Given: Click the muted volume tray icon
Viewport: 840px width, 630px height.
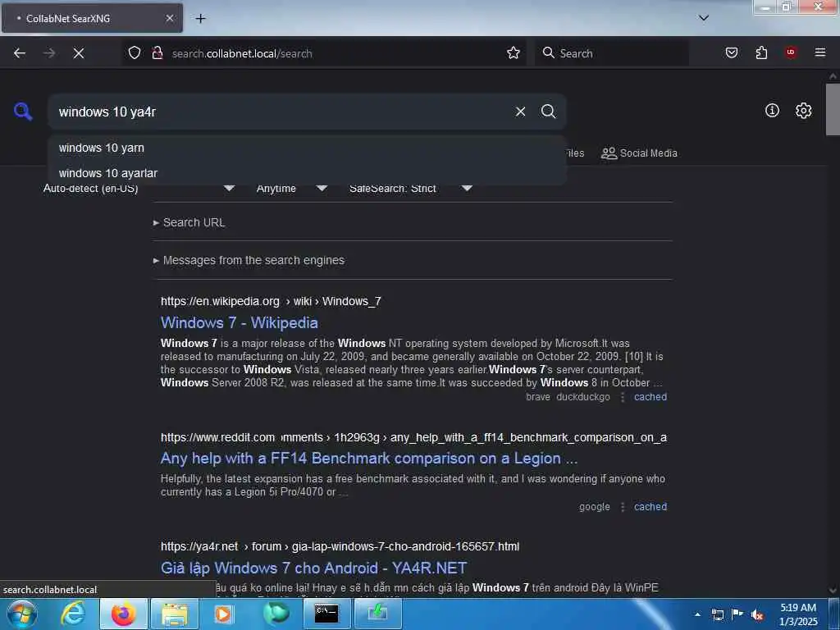Looking at the screenshot, I should click(757, 615).
